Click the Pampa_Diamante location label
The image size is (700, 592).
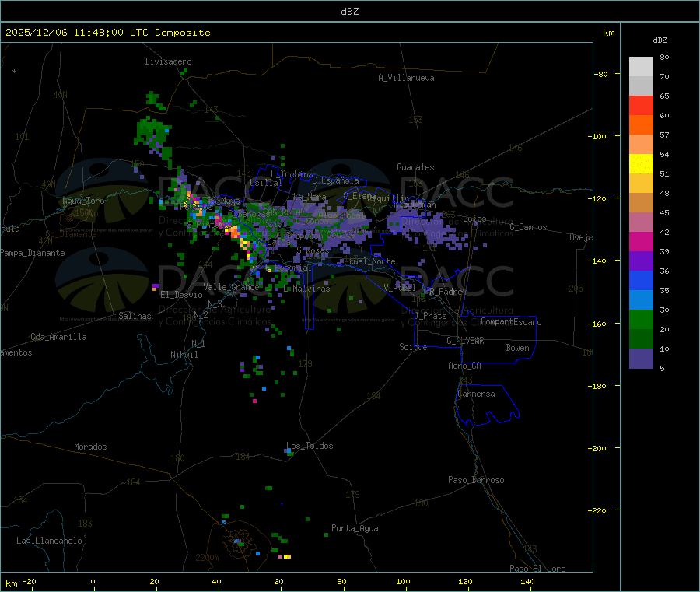pos(33,253)
